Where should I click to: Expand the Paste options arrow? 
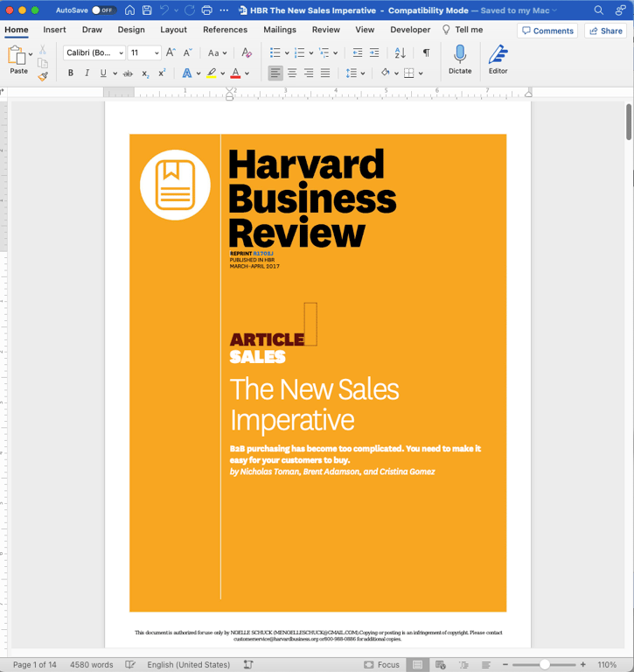(x=31, y=54)
